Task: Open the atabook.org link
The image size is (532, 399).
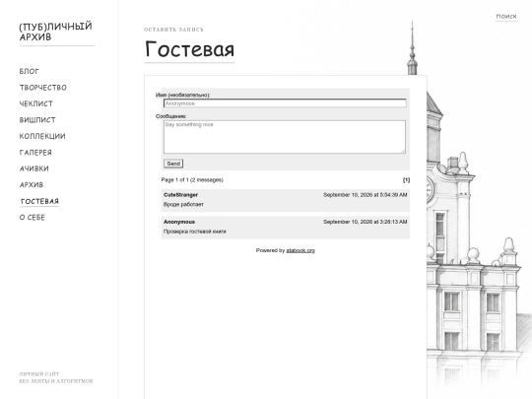Action: [x=300, y=250]
